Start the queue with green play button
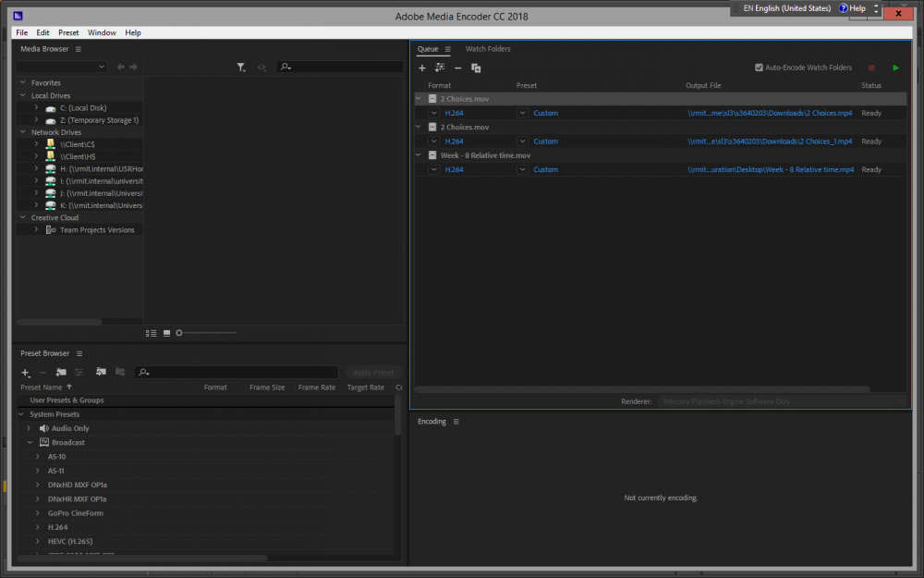Screen dimensions: 924x578 (895, 68)
